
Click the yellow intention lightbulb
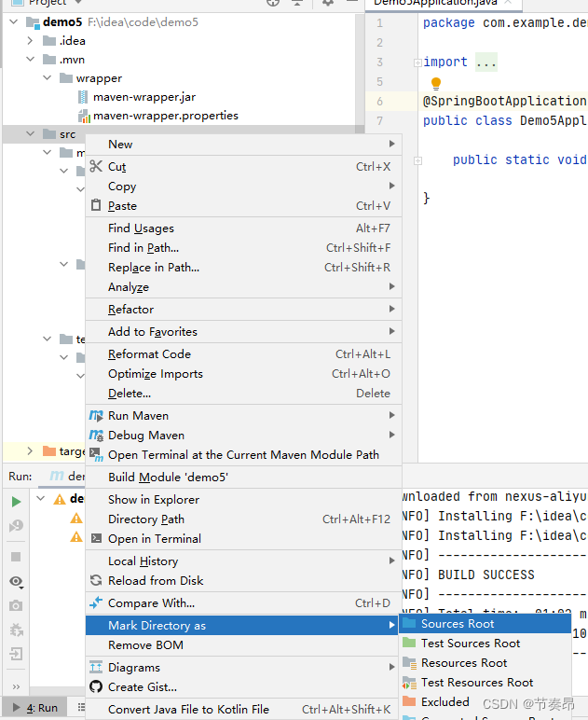[x=436, y=83]
